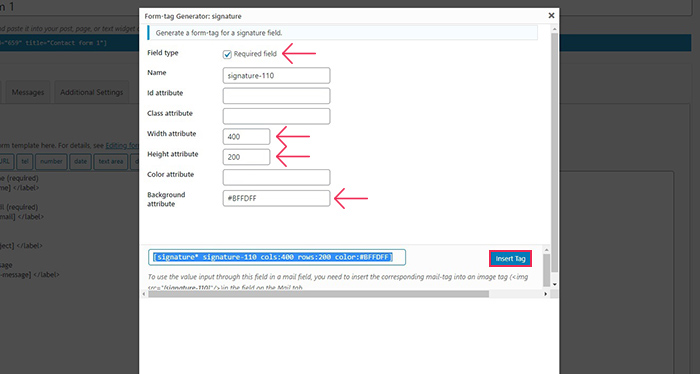Select the tel tag button in background
This screenshot has height=374, width=700.
coord(25,162)
